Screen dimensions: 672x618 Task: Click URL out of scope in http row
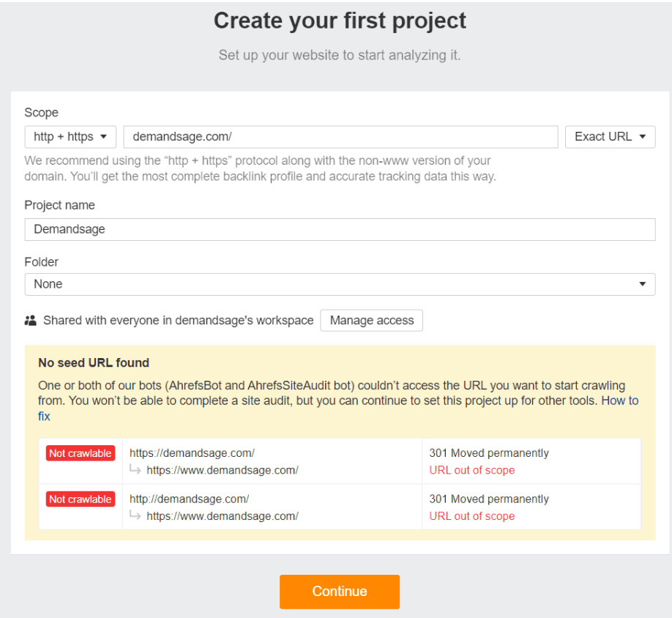click(472, 516)
